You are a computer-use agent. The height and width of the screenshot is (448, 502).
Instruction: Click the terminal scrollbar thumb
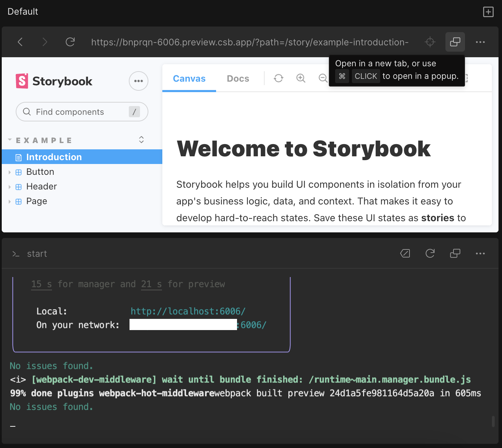tap(493, 421)
